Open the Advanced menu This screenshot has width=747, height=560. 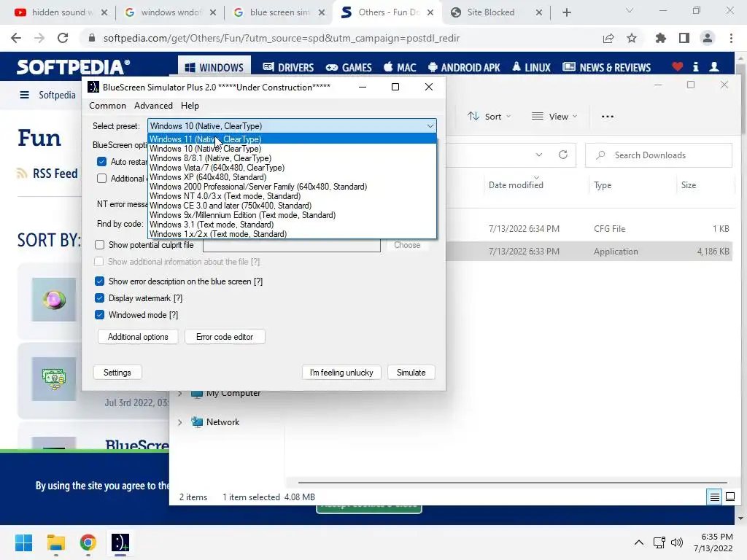pos(153,106)
